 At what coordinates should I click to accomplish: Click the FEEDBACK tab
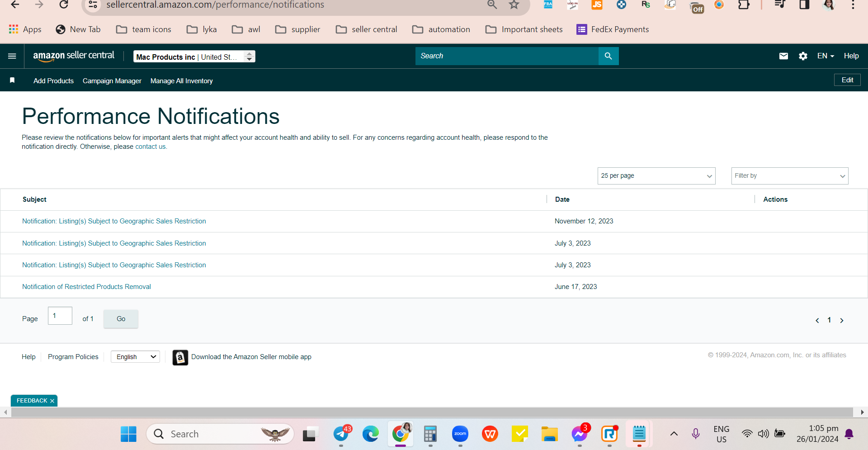(x=32, y=401)
